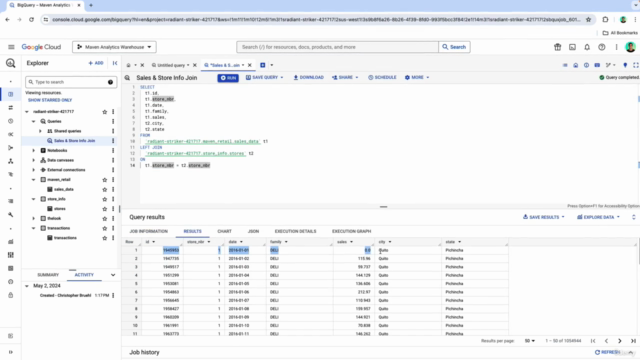
Task: Open SAVE QUERY dropdown
Action: coord(264,78)
